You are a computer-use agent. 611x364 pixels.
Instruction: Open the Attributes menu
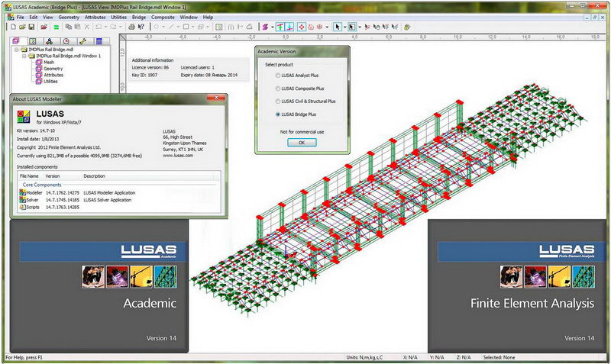pos(95,16)
